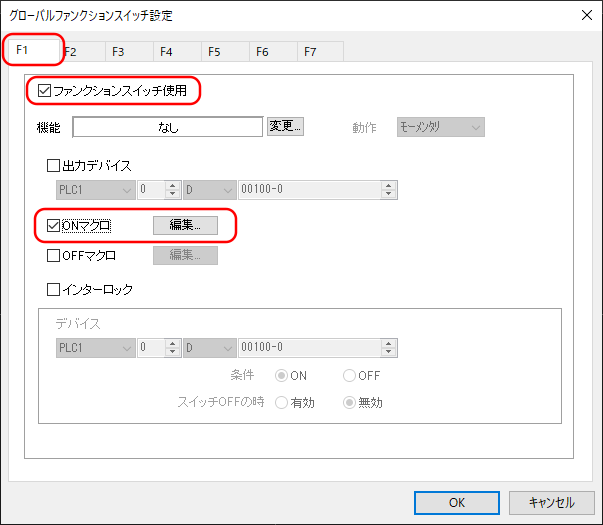
Task: Click the キャンセル button
Action: (551, 503)
